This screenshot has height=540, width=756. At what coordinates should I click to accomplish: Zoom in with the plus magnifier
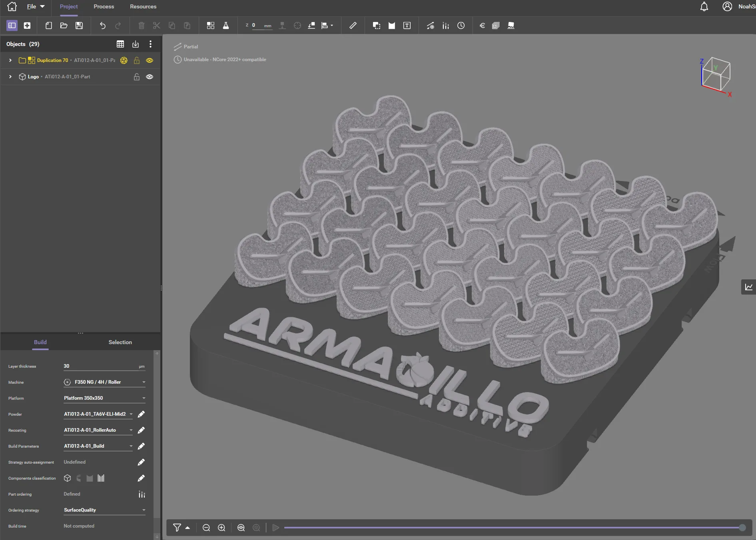(x=221, y=528)
